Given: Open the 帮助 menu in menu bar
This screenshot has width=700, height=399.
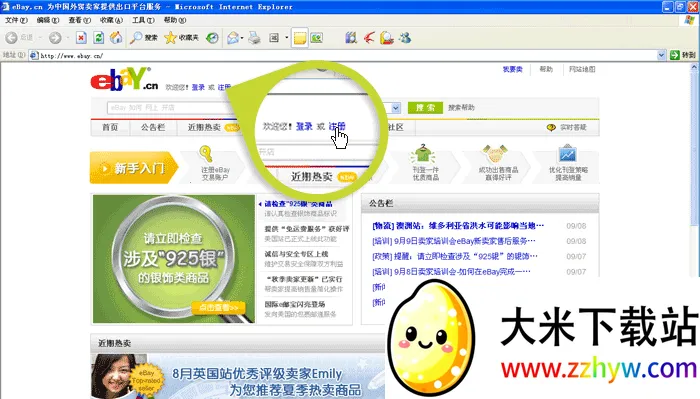Looking at the screenshot, I should (x=175, y=20).
